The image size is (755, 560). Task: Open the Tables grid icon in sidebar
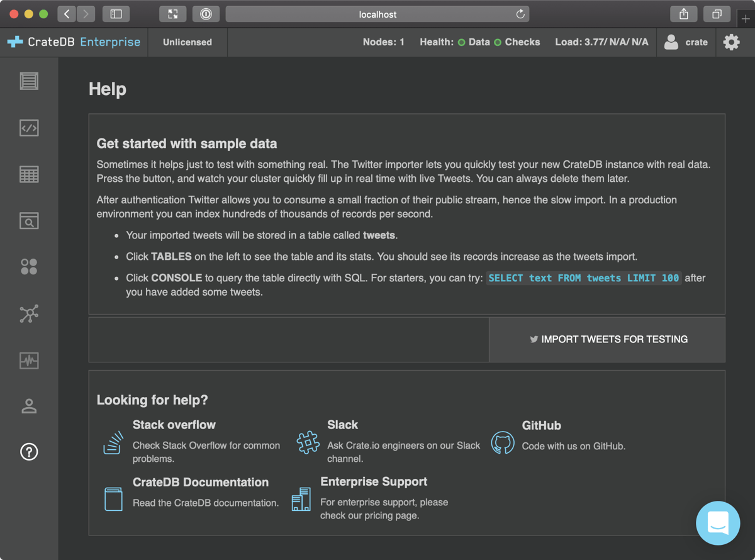(28, 174)
